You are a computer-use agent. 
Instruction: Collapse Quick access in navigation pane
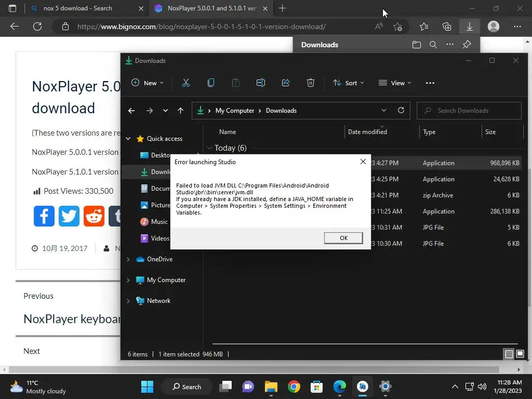(x=128, y=138)
